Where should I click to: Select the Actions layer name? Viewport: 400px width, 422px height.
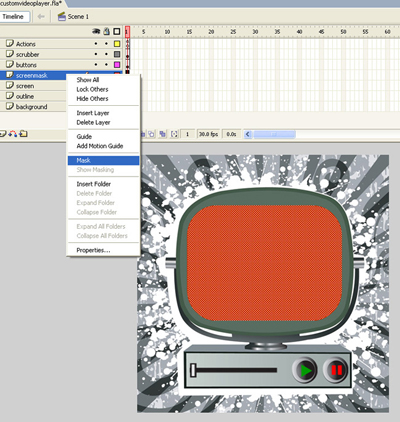pyautogui.click(x=26, y=44)
